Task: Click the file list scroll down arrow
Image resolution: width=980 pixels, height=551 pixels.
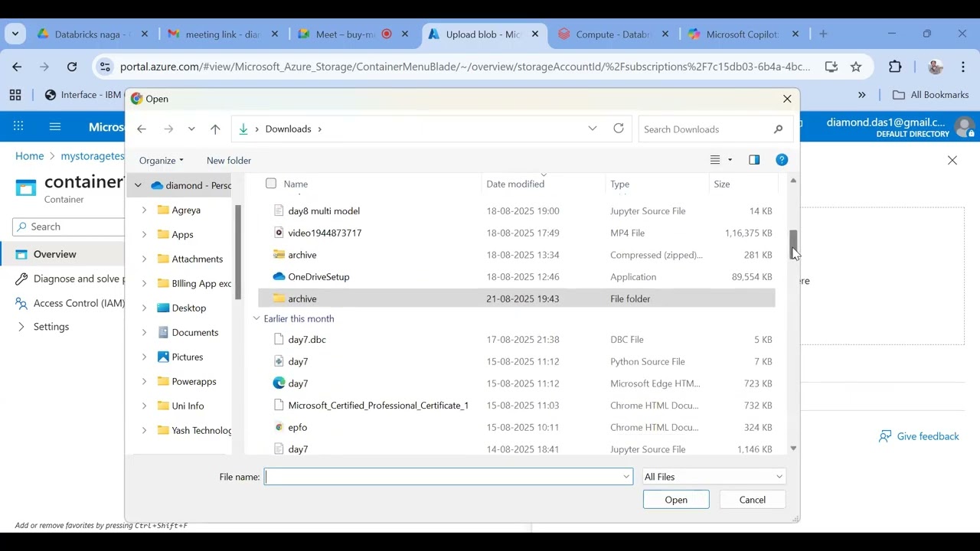Action: tap(793, 448)
